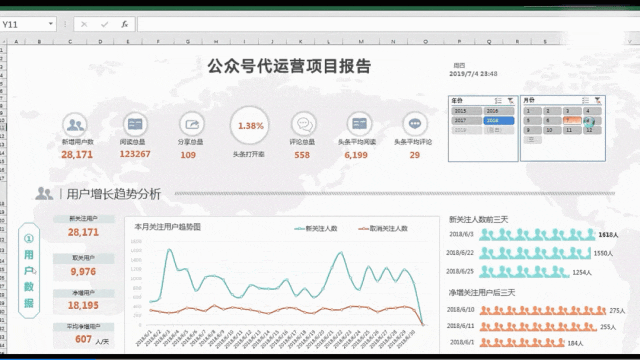Click the 607 平均净增用户 value
This screenshot has width=640, height=360.
click(x=83, y=339)
